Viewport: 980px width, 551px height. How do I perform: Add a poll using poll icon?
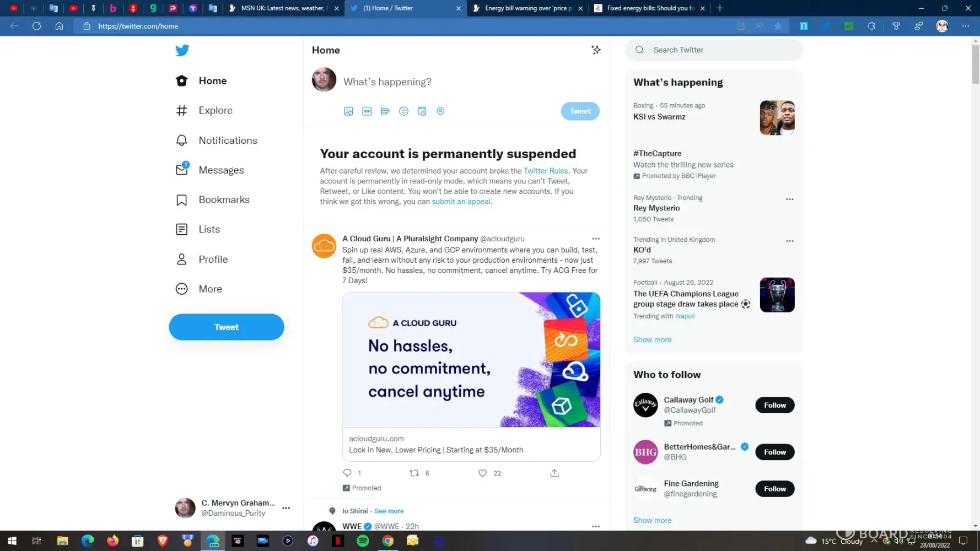coord(385,111)
